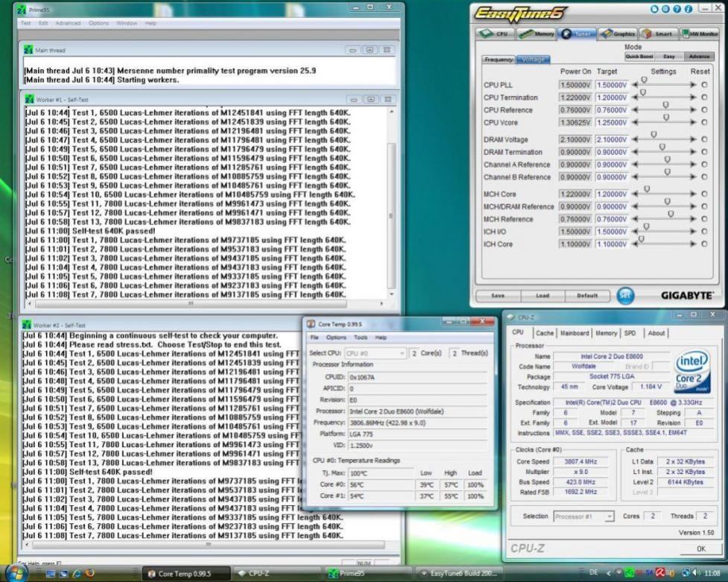Open the Test menu in Prime95
The height and width of the screenshot is (582, 728).
point(26,23)
